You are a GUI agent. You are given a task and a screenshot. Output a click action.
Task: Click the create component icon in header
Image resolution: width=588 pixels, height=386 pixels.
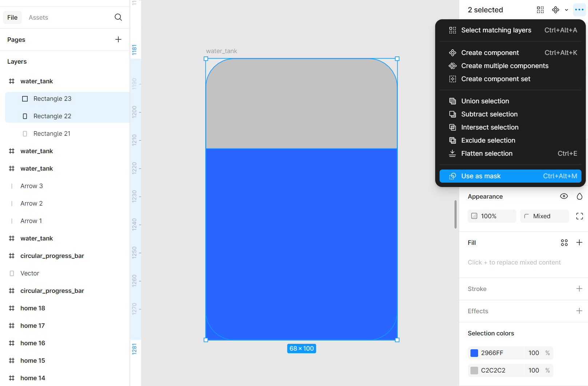tap(555, 10)
